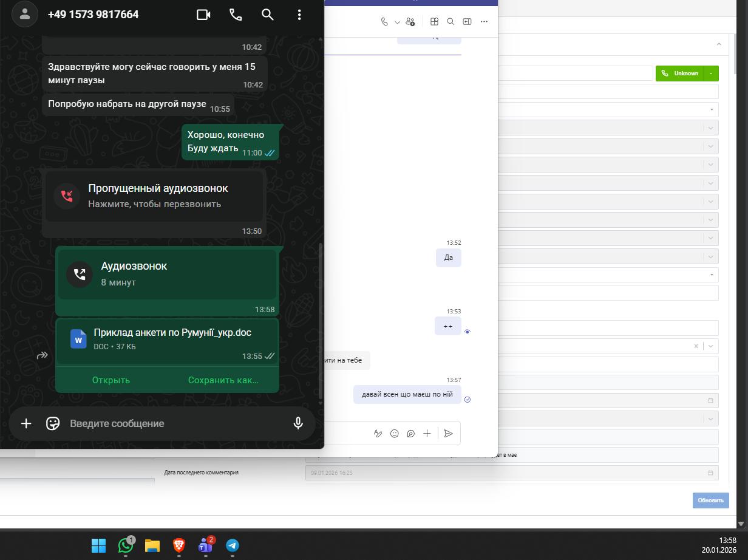The image size is (748, 560).
Task: Open Telegram from the taskbar
Action: coord(232,545)
